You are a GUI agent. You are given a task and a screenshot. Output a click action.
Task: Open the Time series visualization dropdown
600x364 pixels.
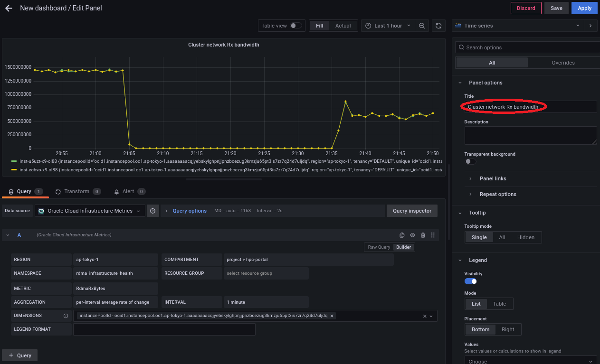click(518, 26)
